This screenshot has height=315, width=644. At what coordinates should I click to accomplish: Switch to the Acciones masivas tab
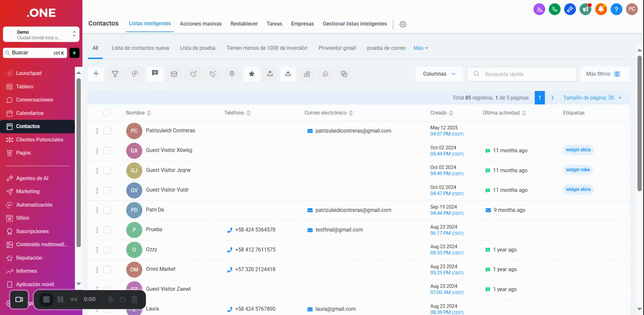tap(201, 24)
